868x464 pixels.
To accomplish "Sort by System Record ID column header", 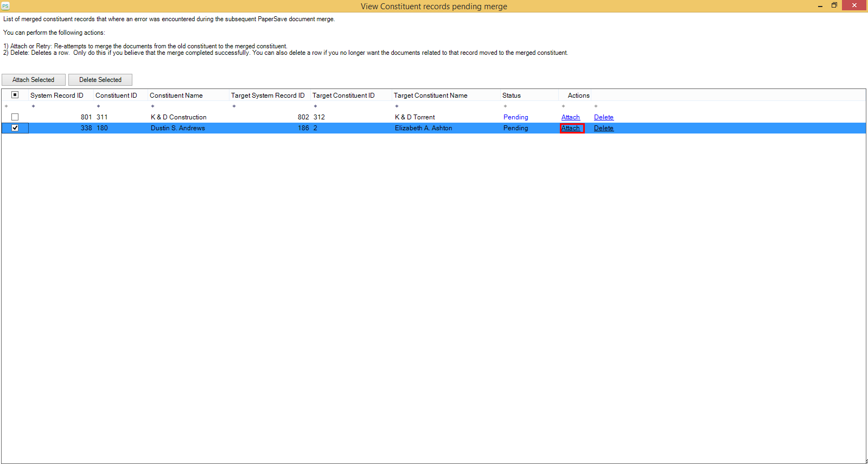I will pos(57,96).
